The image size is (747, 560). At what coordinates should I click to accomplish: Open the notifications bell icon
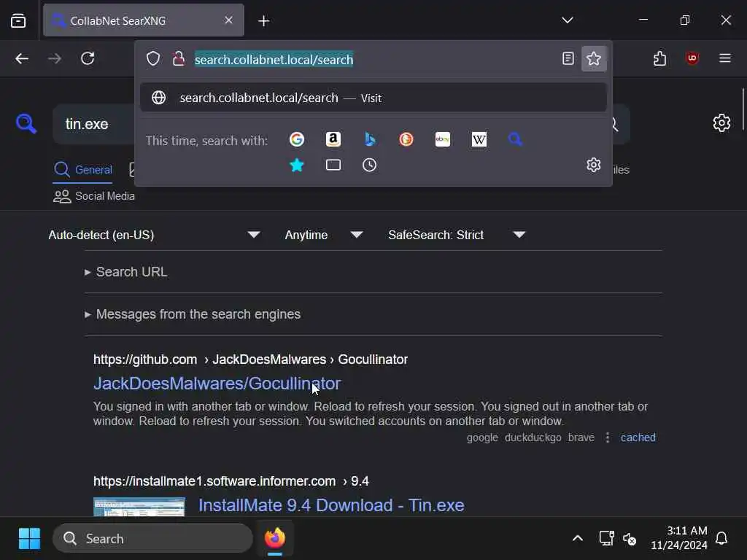coord(721,539)
